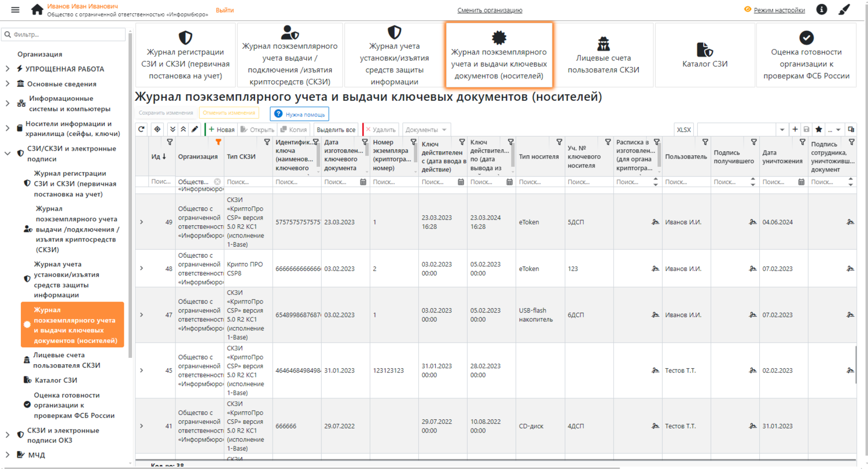Open filter funnel on Тип носителя column
The image size is (868, 469).
(559, 142)
